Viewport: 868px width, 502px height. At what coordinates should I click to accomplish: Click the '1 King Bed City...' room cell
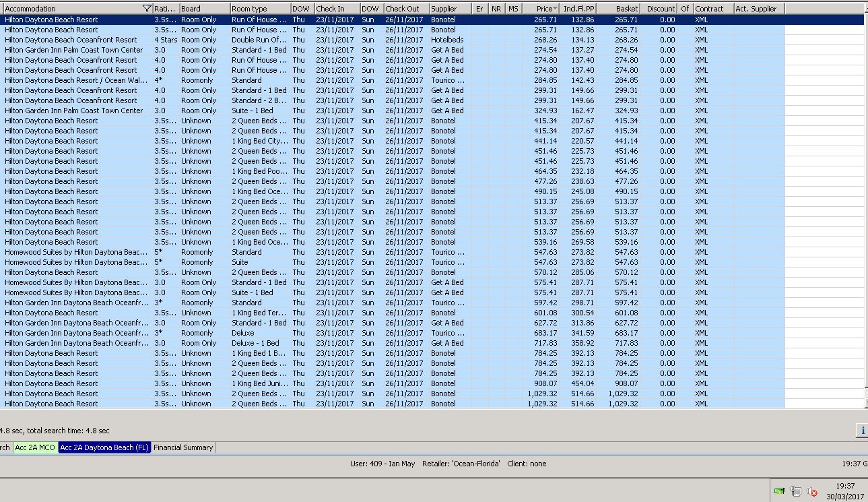point(260,141)
